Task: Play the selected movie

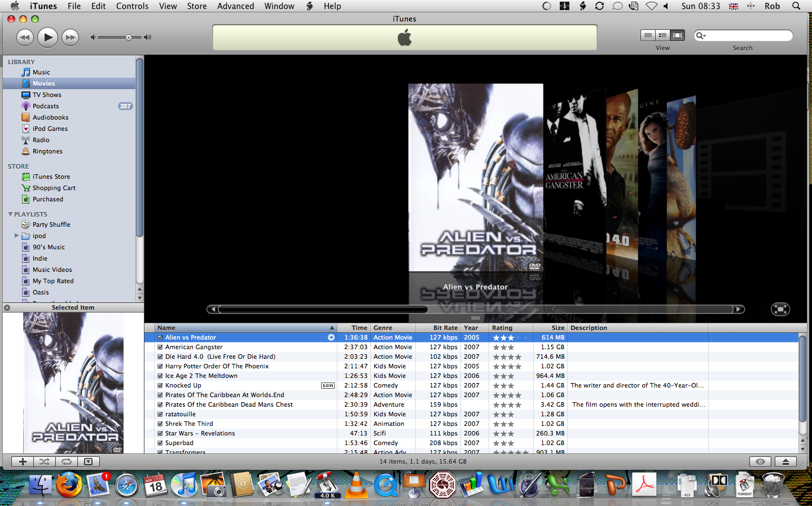Action: point(47,37)
